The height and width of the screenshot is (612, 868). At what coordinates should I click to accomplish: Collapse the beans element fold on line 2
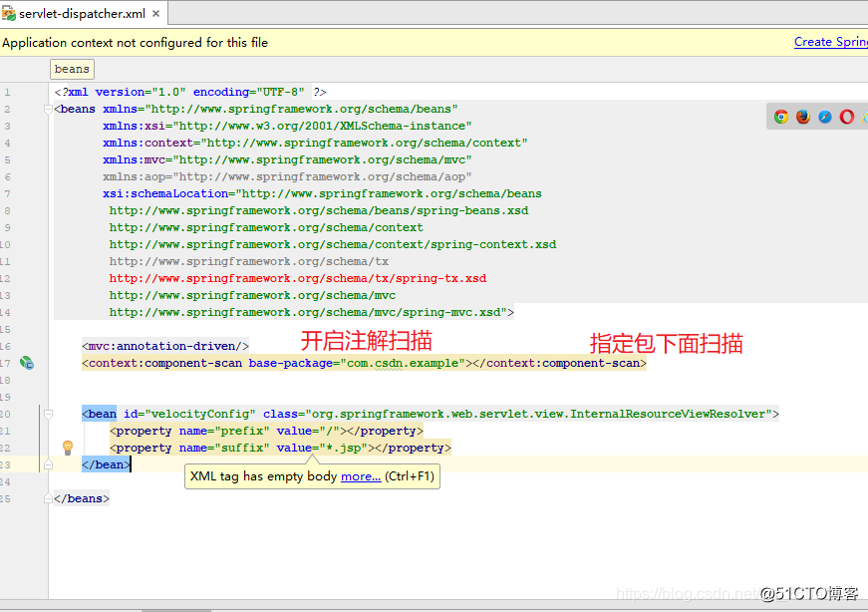click(48, 109)
